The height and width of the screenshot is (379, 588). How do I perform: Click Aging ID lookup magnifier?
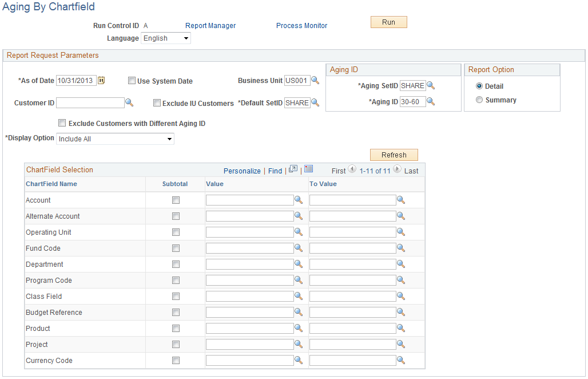pos(431,101)
